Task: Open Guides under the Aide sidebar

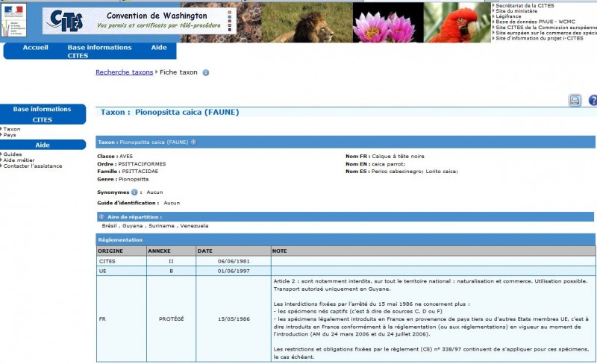Action: coord(13,154)
